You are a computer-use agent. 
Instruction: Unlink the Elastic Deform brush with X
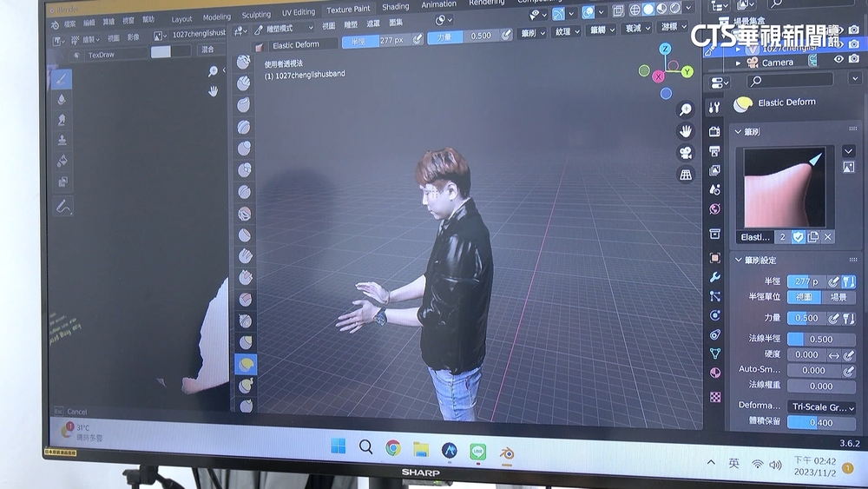click(x=828, y=237)
